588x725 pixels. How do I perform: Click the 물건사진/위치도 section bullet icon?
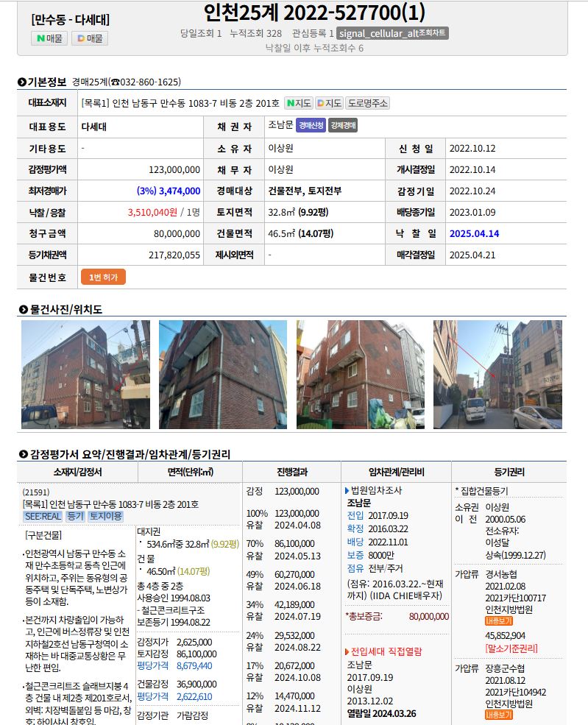click(x=23, y=309)
